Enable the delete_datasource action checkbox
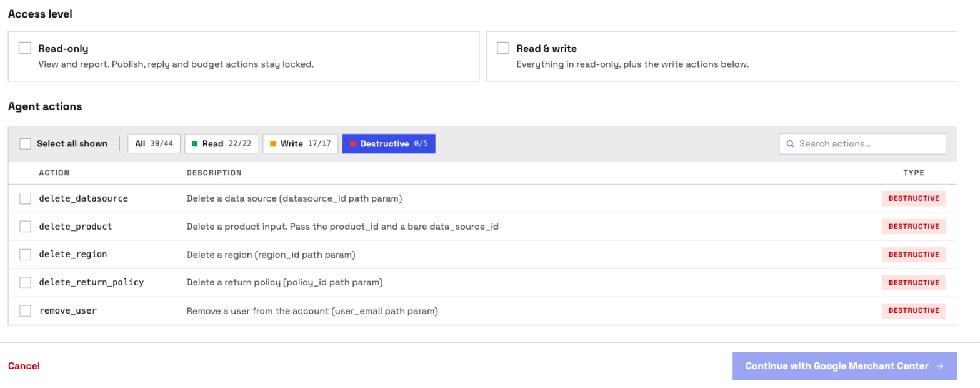 point(25,198)
